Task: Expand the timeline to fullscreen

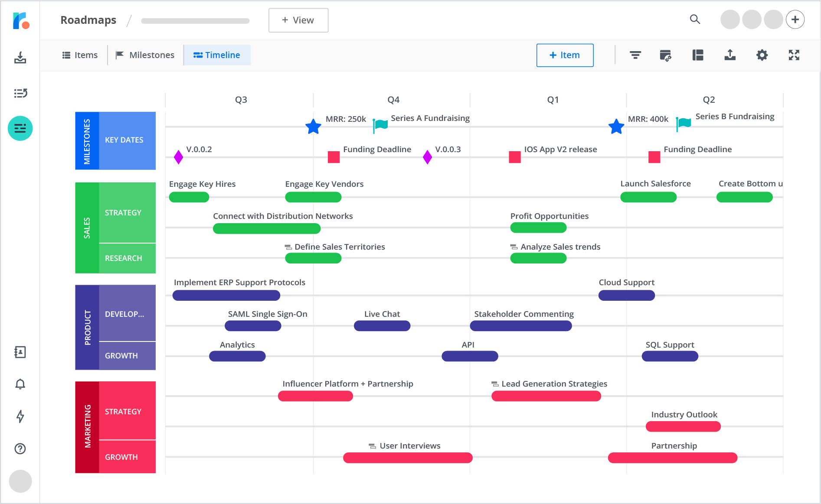Action: click(x=794, y=55)
